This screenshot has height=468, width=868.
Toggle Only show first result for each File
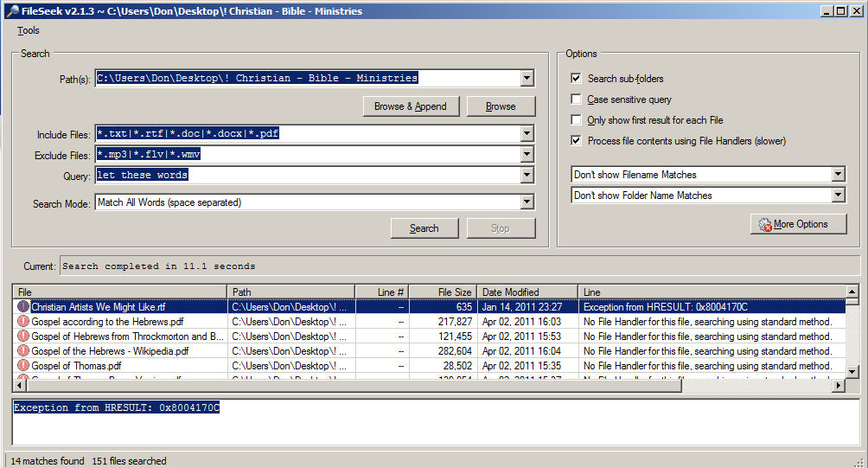coord(577,120)
